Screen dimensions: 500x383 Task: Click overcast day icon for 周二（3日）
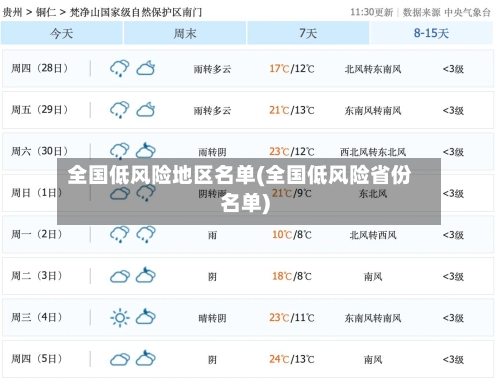pyautogui.click(x=120, y=276)
